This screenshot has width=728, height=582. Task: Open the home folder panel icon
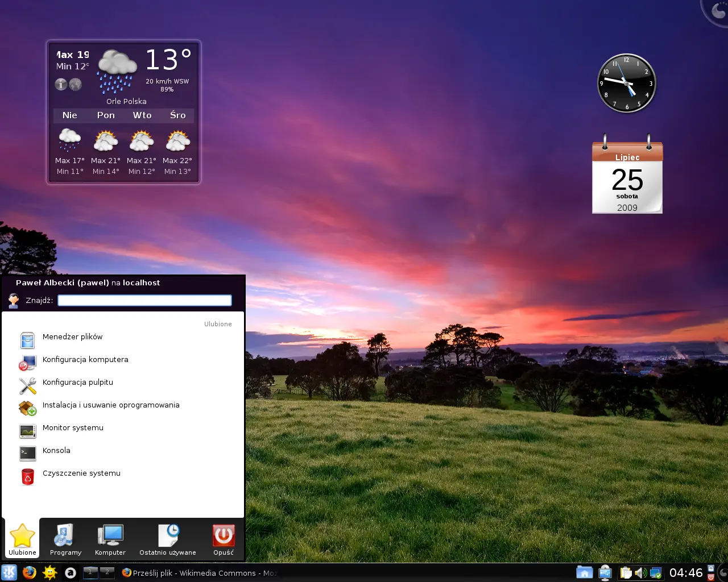584,572
